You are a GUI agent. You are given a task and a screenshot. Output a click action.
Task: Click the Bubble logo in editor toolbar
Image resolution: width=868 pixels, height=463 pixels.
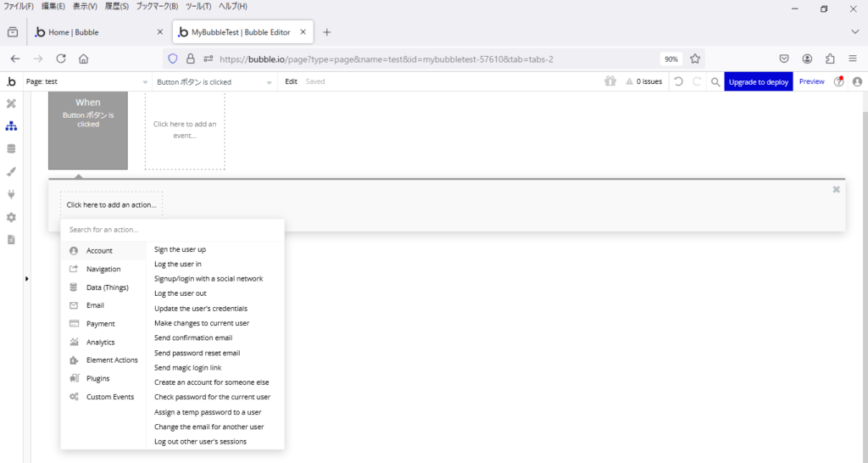11,81
